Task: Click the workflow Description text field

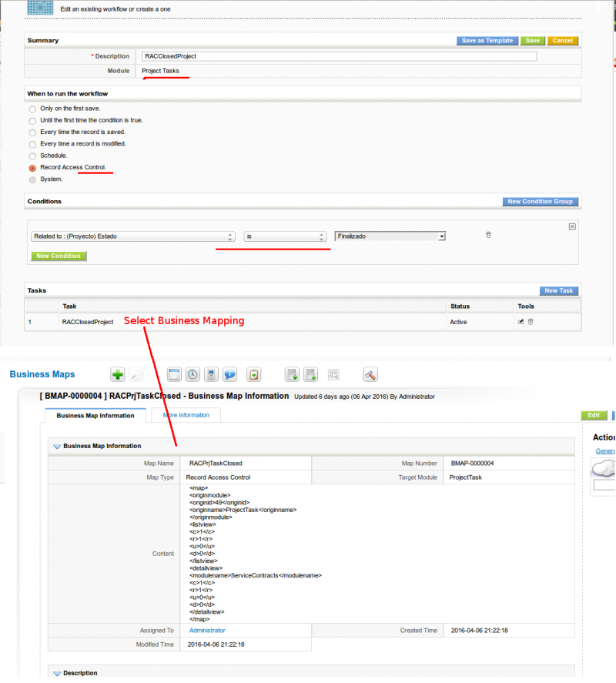Action: coord(339,56)
